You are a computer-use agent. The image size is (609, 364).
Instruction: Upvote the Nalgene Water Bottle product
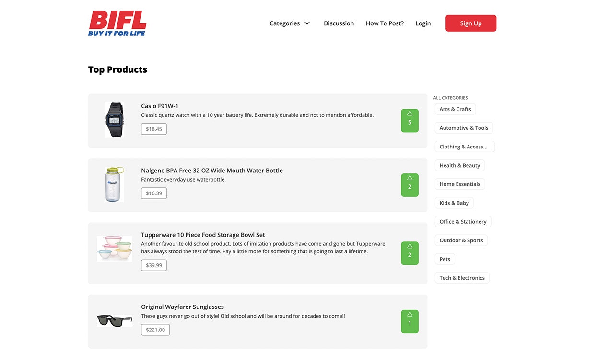(x=410, y=185)
